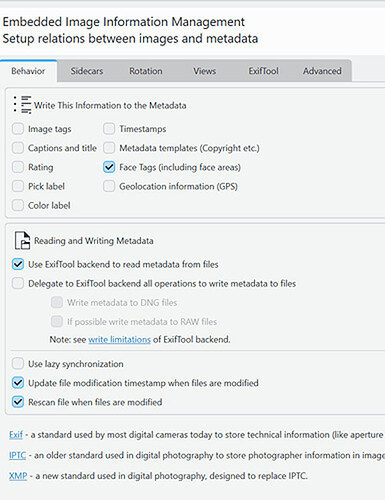This screenshot has width=385, height=500.
Task: Click 'of ExifTool backend.' note text
Action: [x=192, y=339]
